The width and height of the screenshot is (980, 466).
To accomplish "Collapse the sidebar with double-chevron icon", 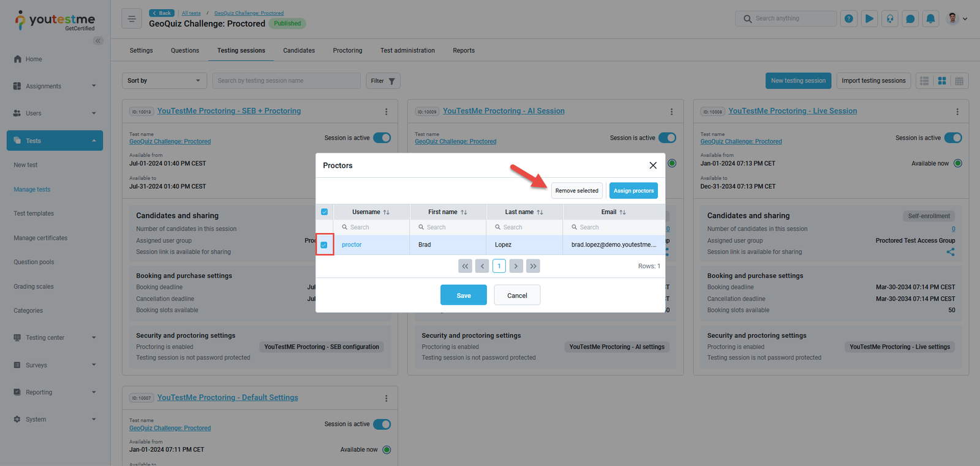I will 98,41.
